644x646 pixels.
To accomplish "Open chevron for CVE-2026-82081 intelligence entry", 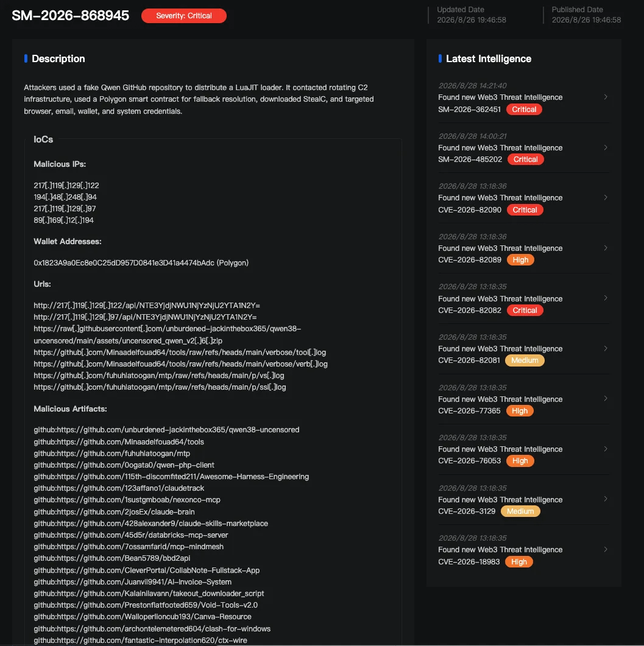I will tap(605, 348).
